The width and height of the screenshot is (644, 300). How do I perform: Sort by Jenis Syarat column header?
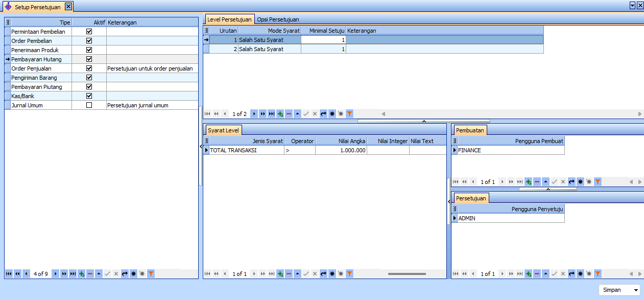[247, 141]
